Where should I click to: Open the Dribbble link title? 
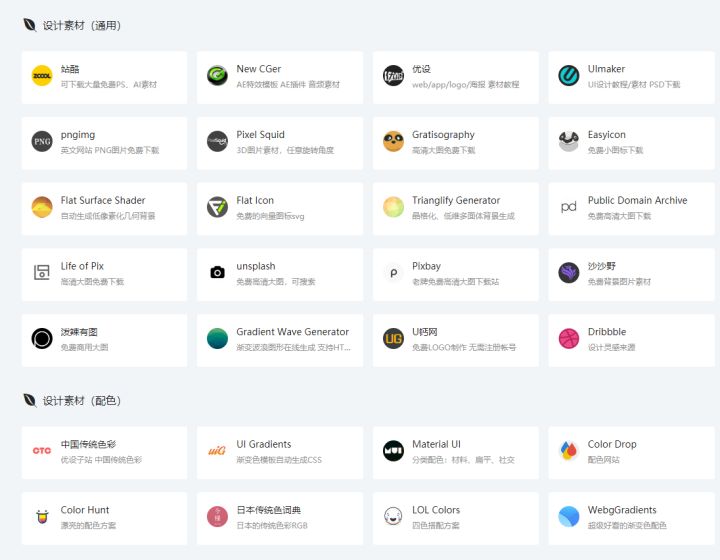tap(607, 332)
